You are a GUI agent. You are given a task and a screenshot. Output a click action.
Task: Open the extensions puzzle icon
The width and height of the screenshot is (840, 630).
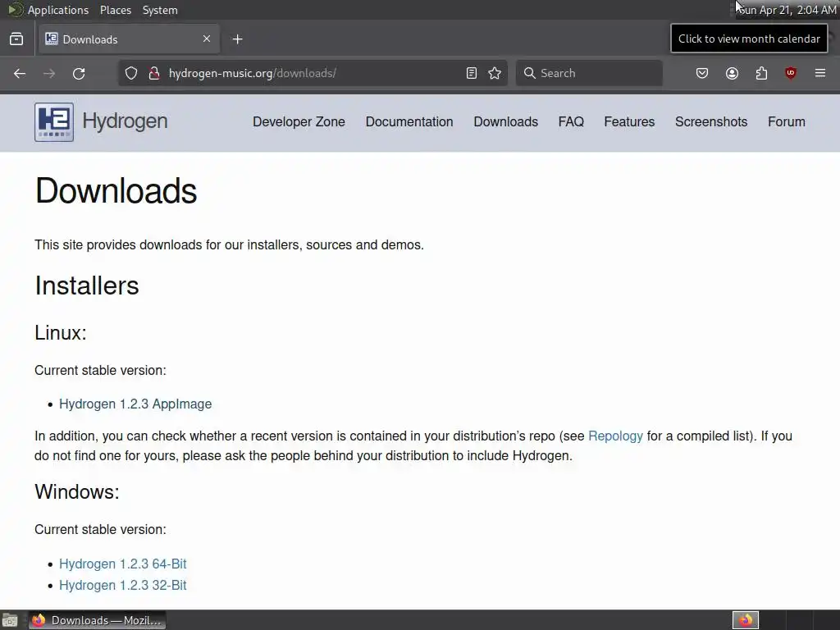pos(761,73)
